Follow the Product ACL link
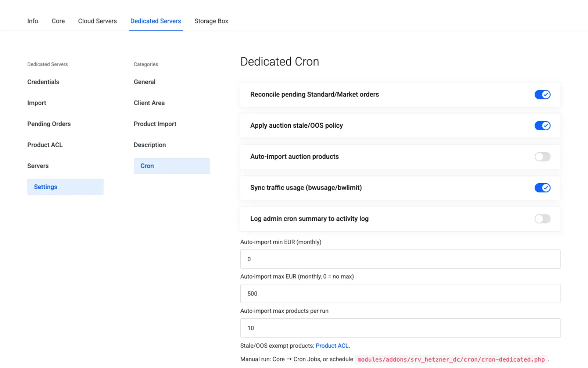 (332, 346)
